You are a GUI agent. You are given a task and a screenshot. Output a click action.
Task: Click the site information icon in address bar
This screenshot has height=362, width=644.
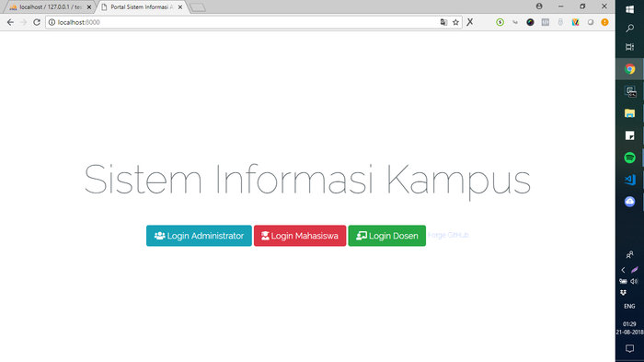tap(52, 22)
